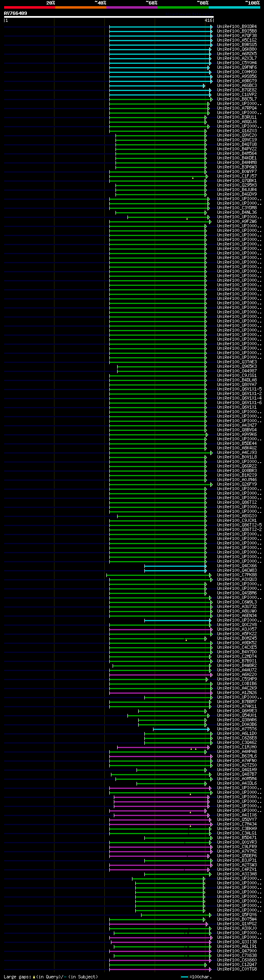Click label UniRef100_Q6V1X1-2

coord(239,394)
